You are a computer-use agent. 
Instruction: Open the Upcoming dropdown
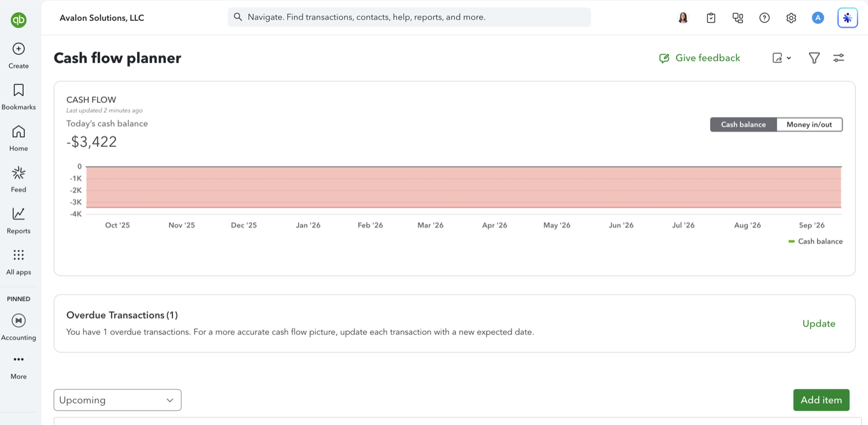[117, 400]
